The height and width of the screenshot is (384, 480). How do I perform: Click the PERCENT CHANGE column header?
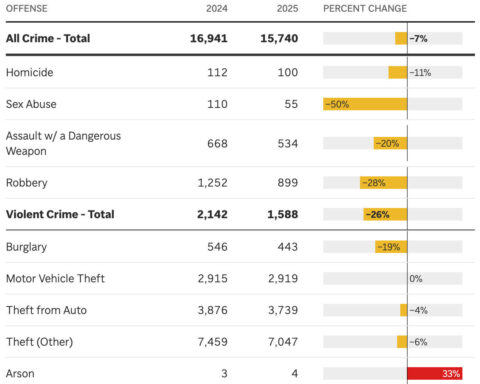pos(365,8)
